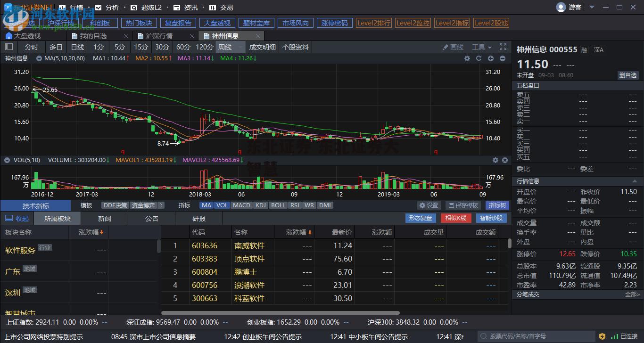Toggle the MACD indicator
The width and height of the screenshot is (644, 343).
241,205
